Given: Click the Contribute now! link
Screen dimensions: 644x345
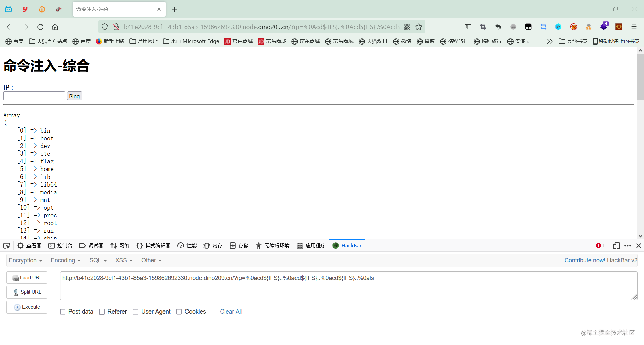Looking at the screenshot, I should click(x=585, y=260).
